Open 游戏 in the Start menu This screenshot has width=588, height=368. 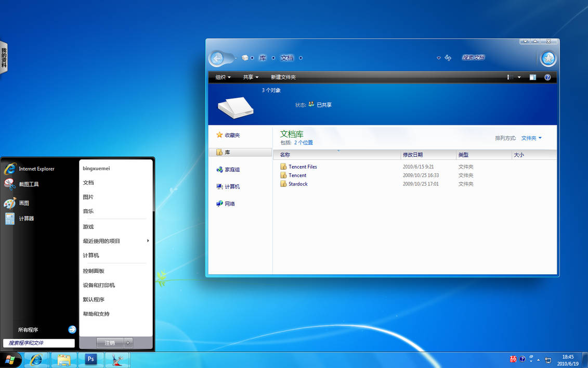click(88, 227)
